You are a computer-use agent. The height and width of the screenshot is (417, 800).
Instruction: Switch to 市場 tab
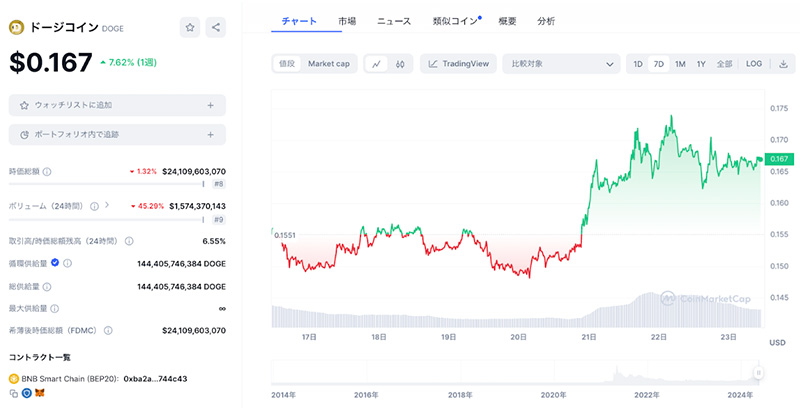(x=347, y=21)
